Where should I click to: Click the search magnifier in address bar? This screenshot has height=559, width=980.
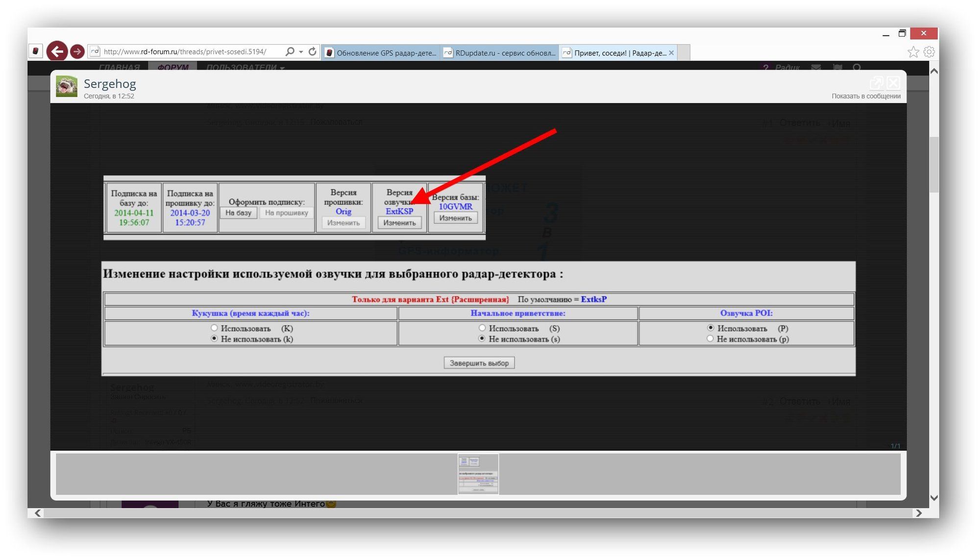pos(290,51)
